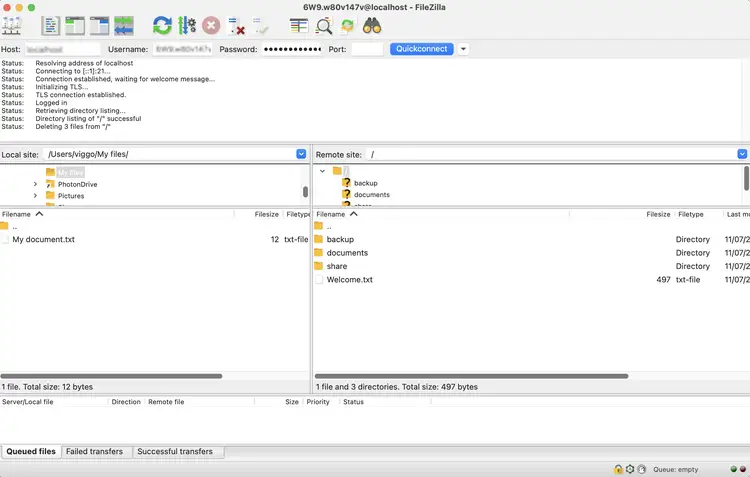This screenshot has height=477, width=750.
Task: Switch to the Queued files tab
Action: pyautogui.click(x=31, y=451)
